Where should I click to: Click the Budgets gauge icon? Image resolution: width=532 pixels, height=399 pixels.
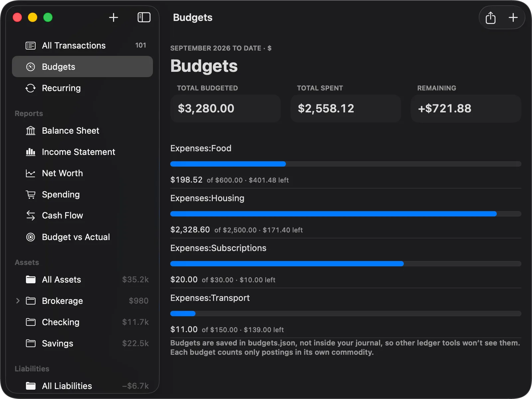point(31,67)
